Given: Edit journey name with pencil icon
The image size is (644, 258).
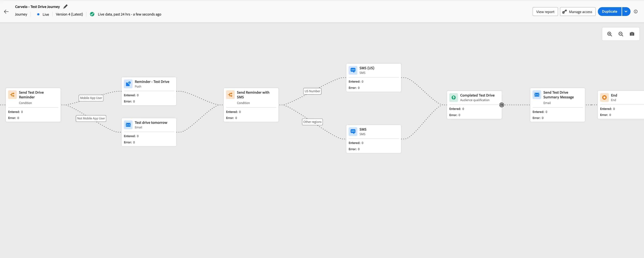Looking at the screenshot, I should coord(66,7).
